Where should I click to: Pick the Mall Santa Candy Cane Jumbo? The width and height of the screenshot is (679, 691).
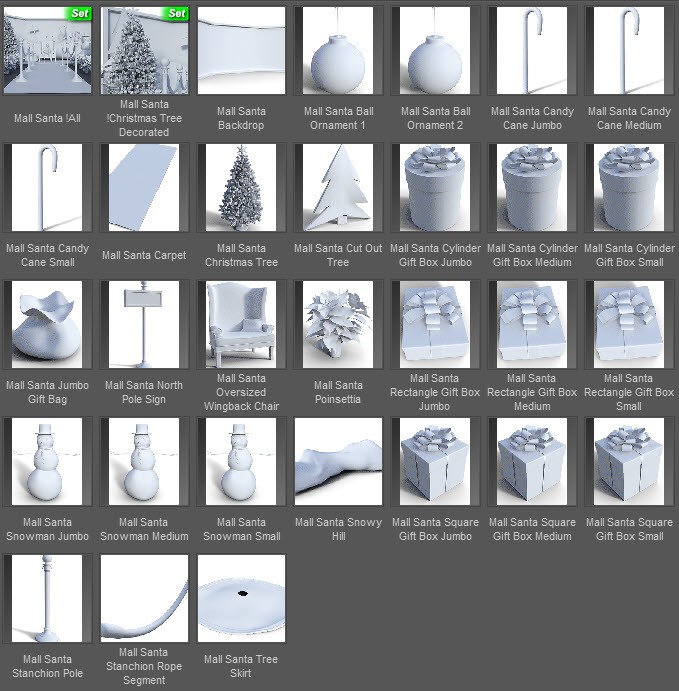tap(532, 50)
